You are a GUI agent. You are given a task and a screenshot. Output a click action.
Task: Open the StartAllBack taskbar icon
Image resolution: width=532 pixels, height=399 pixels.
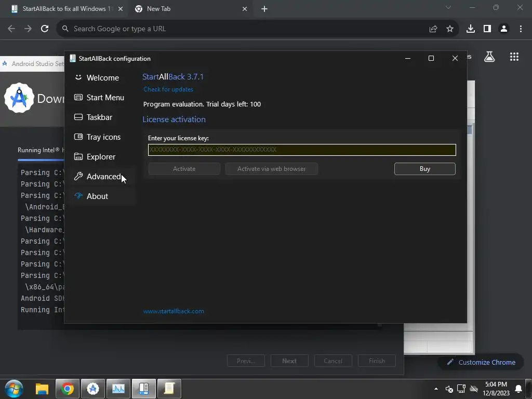click(143, 389)
